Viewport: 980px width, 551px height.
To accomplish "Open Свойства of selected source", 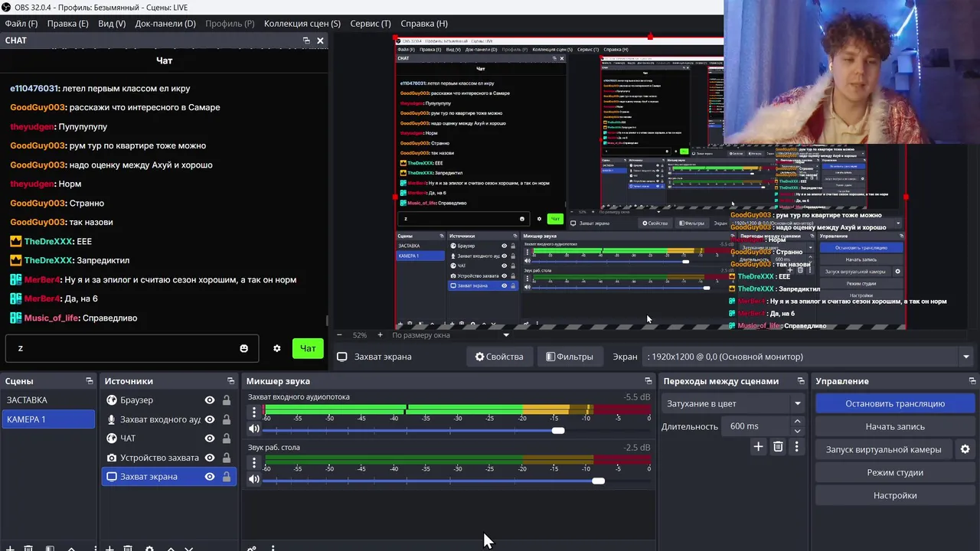I will point(499,357).
